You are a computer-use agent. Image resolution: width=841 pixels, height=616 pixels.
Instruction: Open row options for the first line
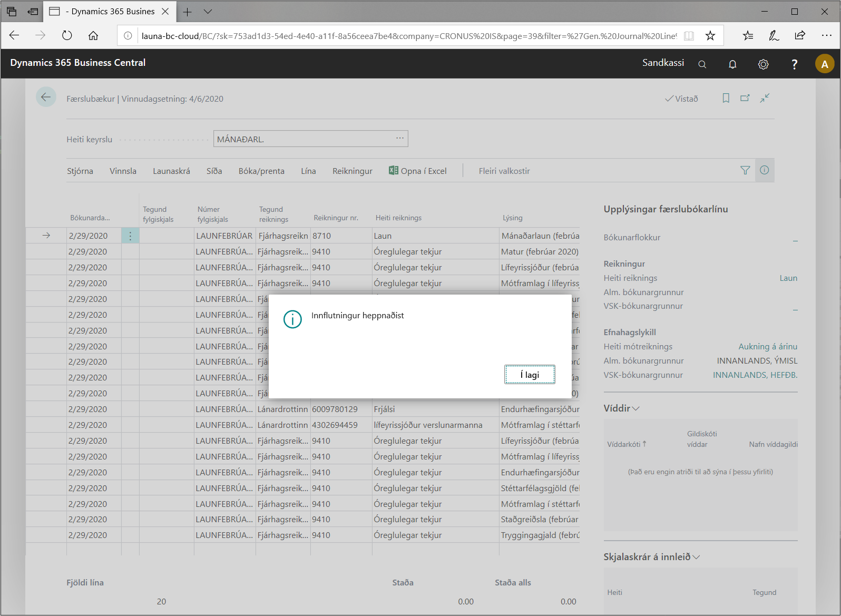pos(130,236)
